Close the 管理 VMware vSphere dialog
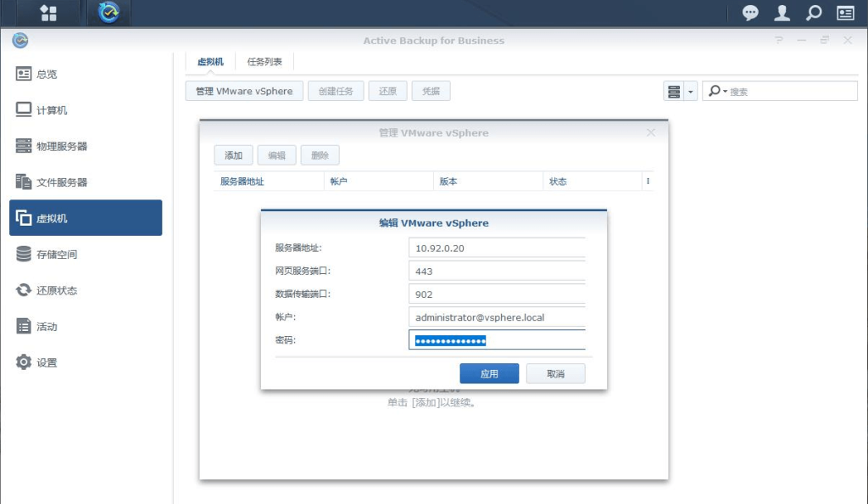 (651, 132)
